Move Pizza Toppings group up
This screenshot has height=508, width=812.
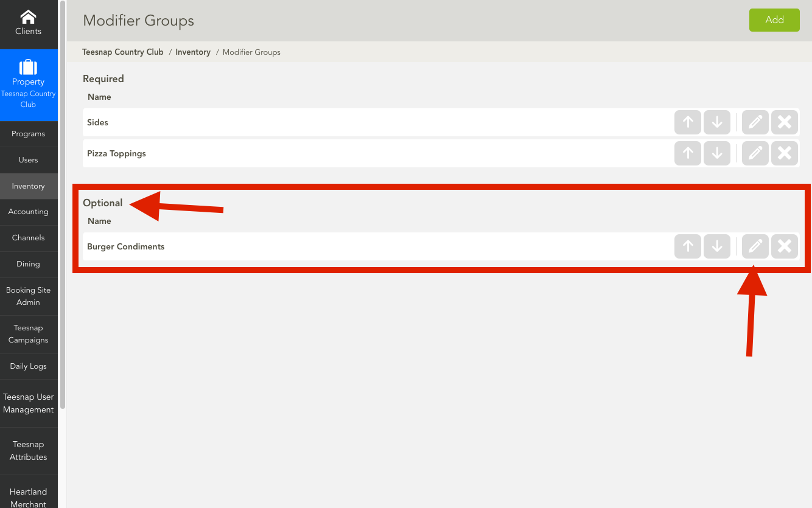coord(688,153)
